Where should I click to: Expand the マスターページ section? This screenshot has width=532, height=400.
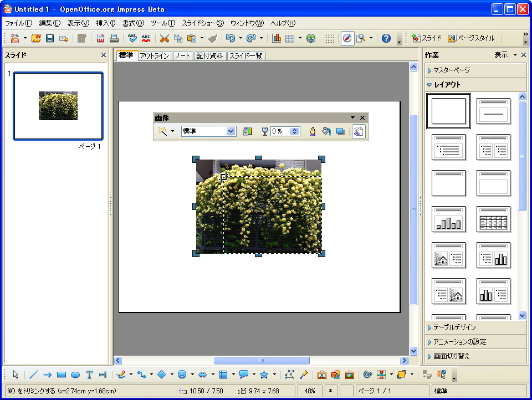click(x=475, y=70)
